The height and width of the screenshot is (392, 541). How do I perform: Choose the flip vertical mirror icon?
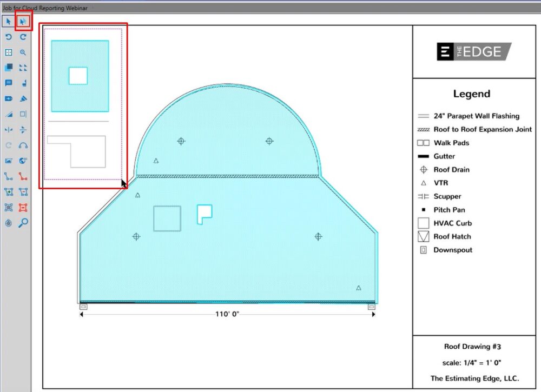23,130
